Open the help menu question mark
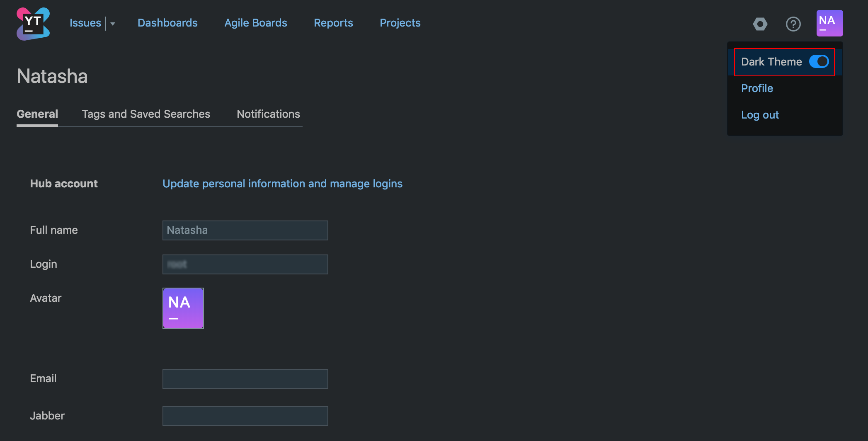This screenshot has width=868, height=441. click(x=794, y=24)
